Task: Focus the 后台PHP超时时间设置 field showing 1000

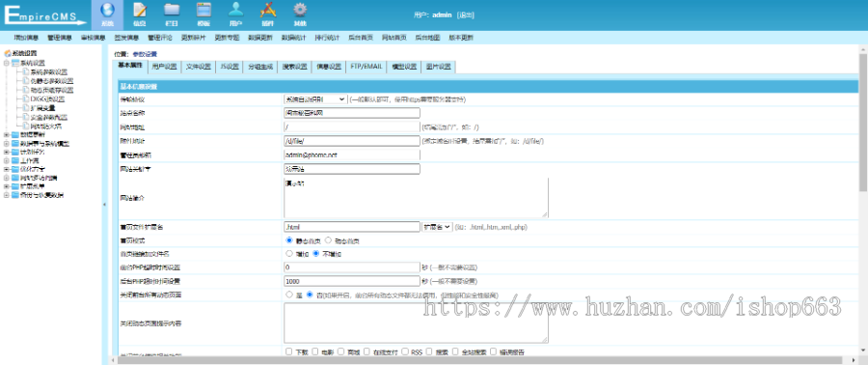Action: pyautogui.click(x=352, y=281)
